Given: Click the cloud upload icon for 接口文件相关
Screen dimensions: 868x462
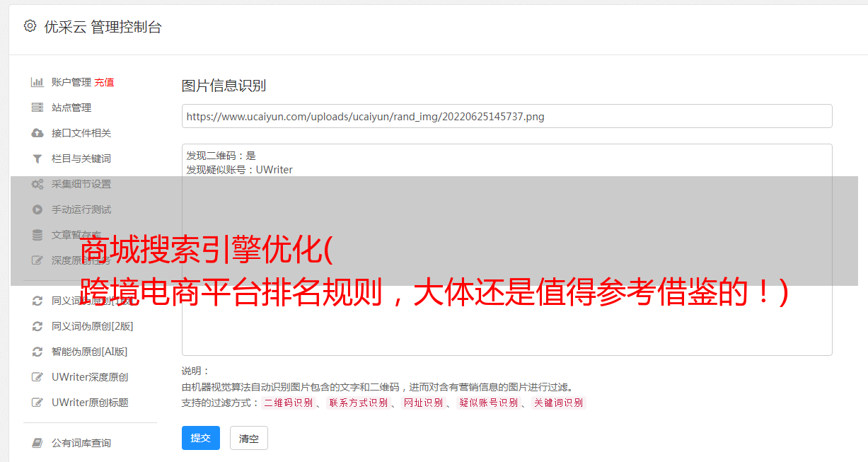Looking at the screenshot, I should [37, 133].
